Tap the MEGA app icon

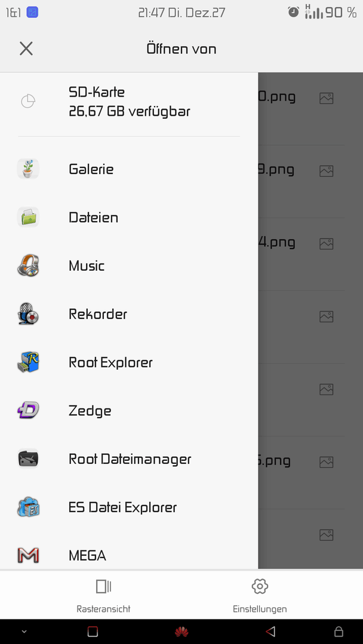tap(28, 555)
